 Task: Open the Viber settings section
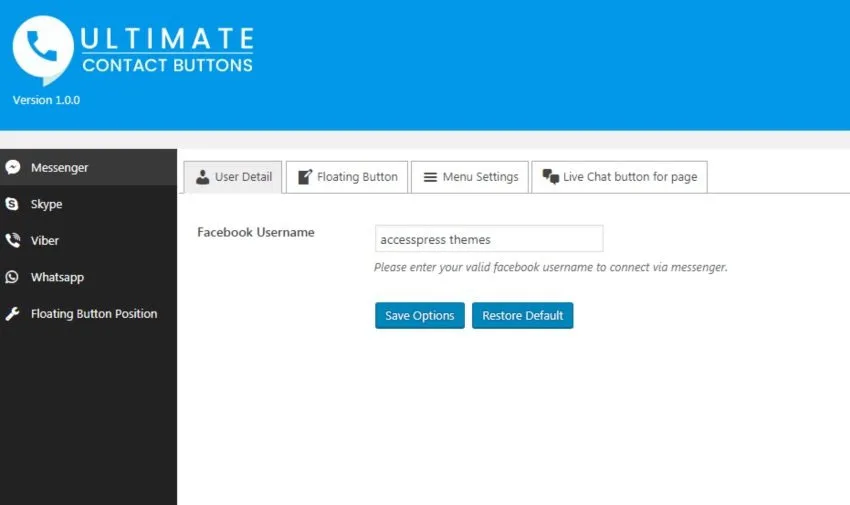(x=88, y=240)
